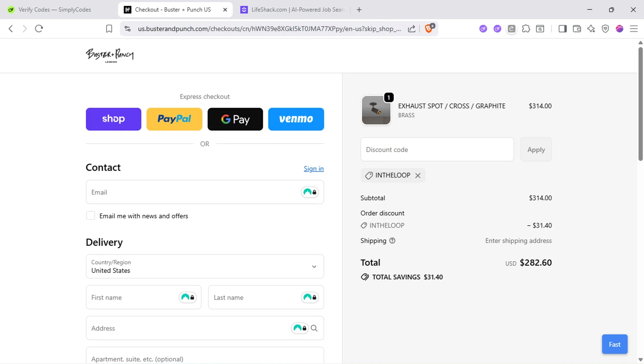The width and height of the screenshot is (644, 364).
Task: Click the browser forward arrow
Action: 24,29
